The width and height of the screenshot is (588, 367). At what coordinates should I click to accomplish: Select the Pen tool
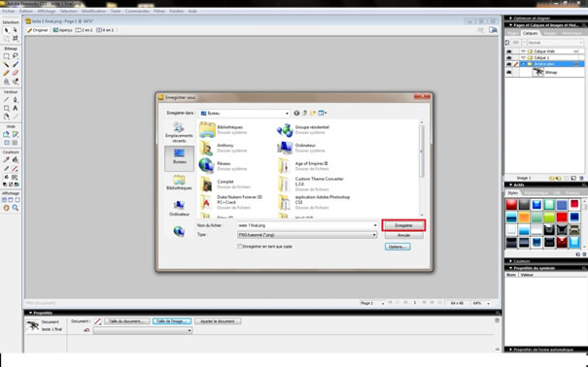click(x=15, y=100)
